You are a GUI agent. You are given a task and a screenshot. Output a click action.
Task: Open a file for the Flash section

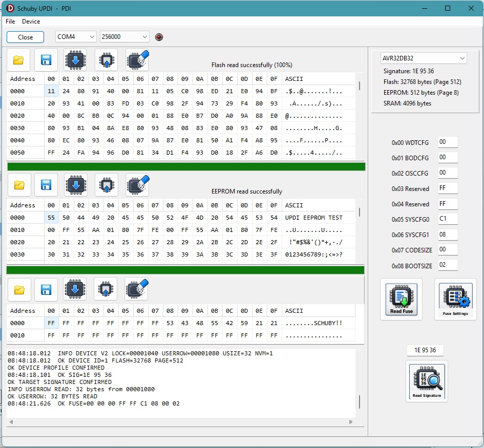coord(18,60)
